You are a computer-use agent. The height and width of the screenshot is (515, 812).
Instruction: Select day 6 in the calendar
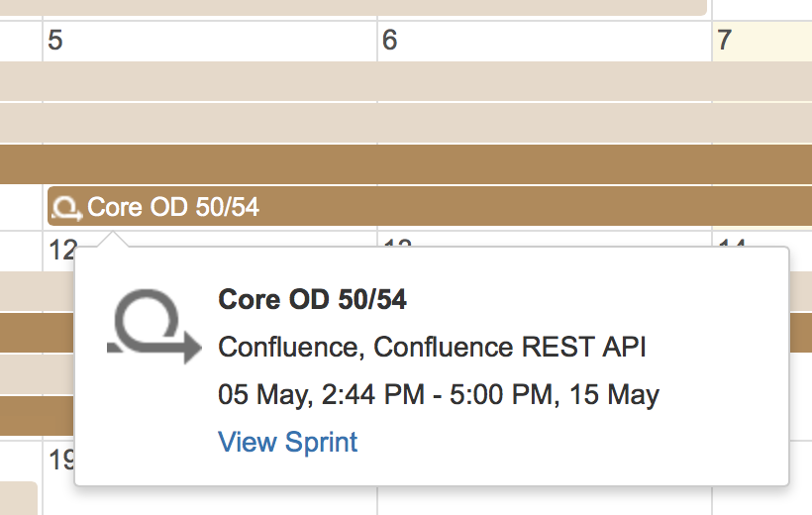click(x=390, y=41)
